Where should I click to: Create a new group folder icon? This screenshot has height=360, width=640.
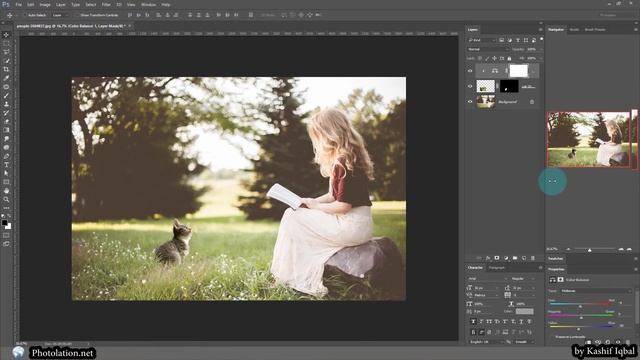515,258
